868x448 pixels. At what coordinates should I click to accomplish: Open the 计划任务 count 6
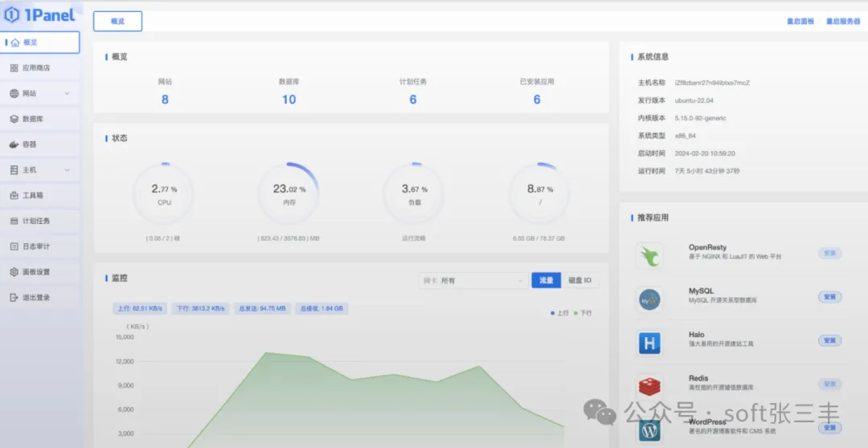tap(413, 100)
